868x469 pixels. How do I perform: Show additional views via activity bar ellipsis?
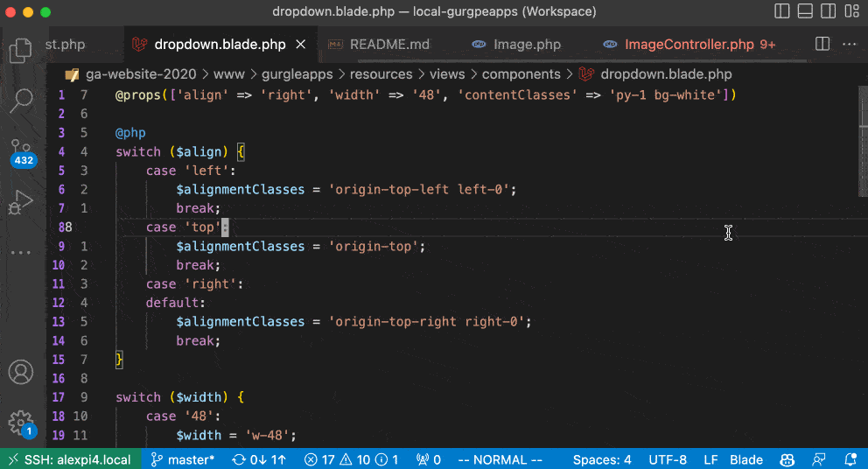click(21, 253)
